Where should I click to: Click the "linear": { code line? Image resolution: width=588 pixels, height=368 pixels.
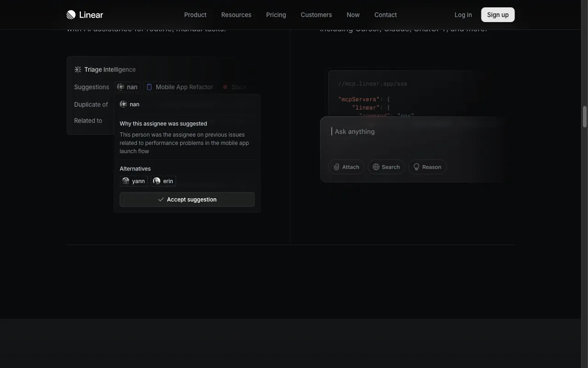tap(371, 108)
